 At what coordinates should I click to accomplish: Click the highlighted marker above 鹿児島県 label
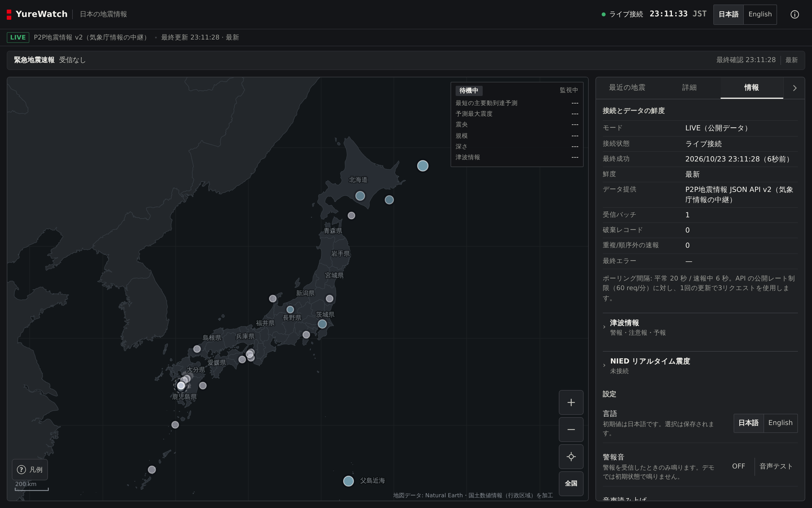(x=181, y=386)
